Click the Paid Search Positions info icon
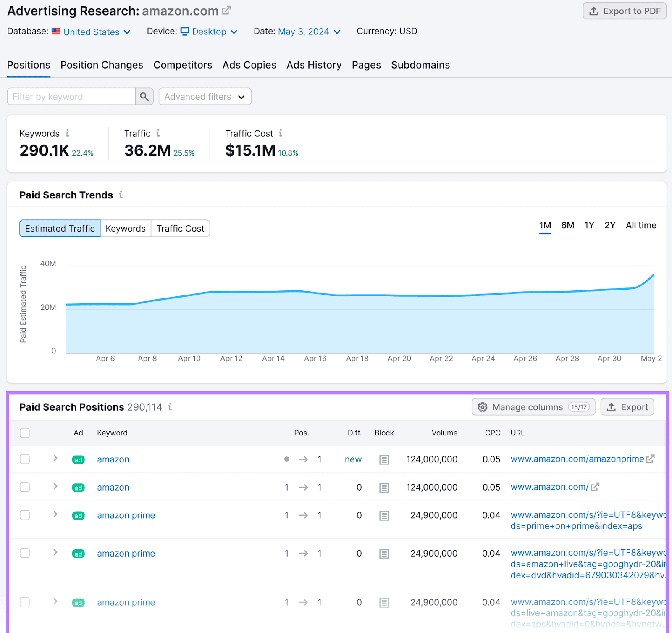Screen dimensions: 672x633 coord(170,407)
